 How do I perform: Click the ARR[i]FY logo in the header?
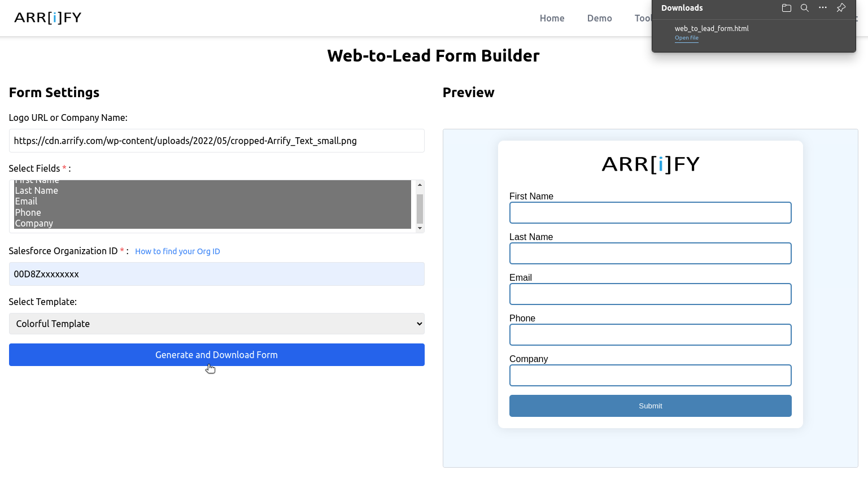point(47,18)
